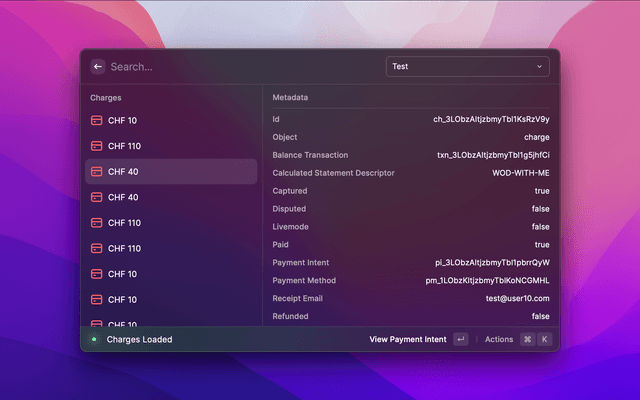Click the K key icon in the footer
The width and height of the screenshot is (640, 400).
[545, 340]
